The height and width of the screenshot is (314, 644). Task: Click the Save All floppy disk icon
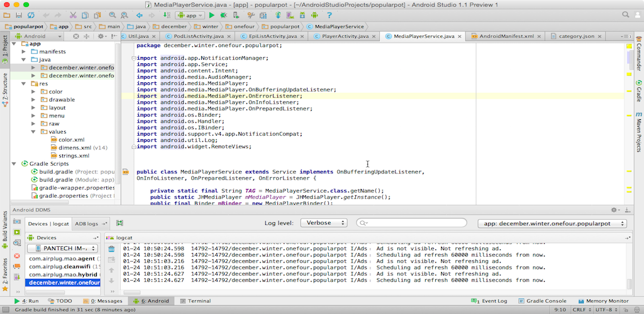click(20, 15)
